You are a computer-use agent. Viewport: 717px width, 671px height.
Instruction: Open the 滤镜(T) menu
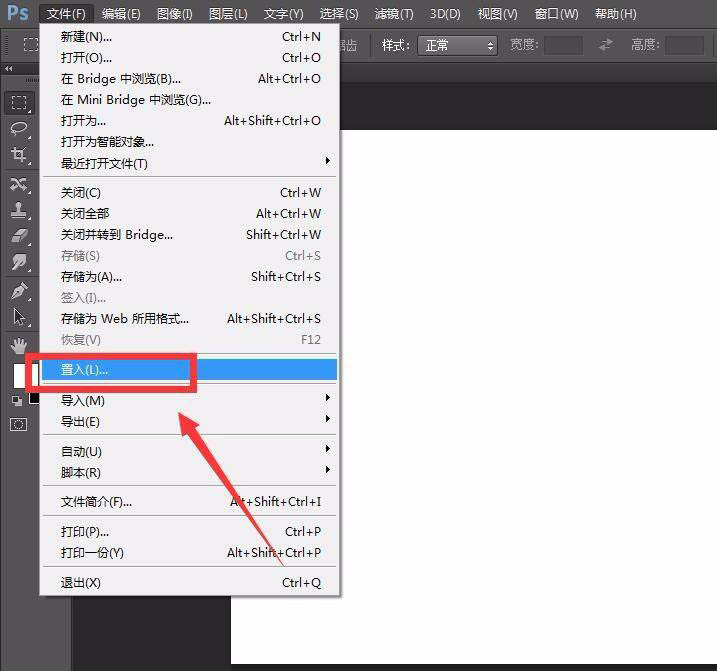point(394,14)
